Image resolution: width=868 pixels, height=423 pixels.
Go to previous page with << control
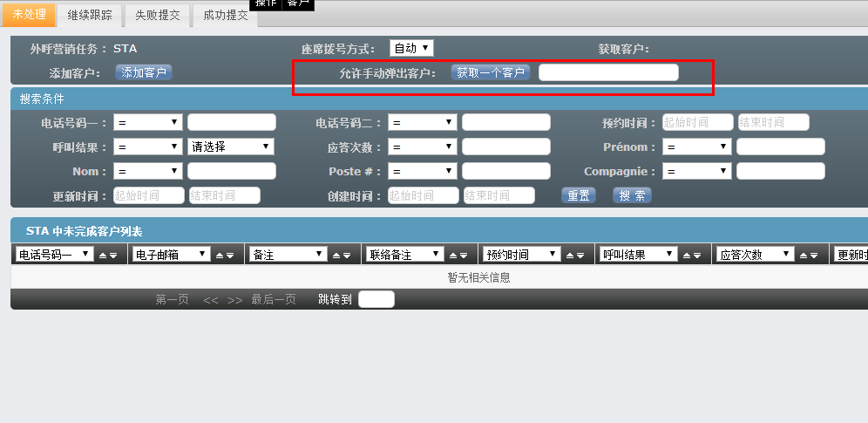point(211,299)
